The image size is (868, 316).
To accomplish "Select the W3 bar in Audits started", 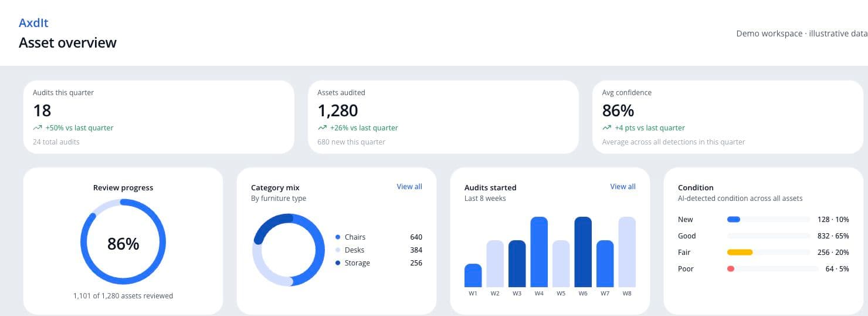I will coord(517,264).
